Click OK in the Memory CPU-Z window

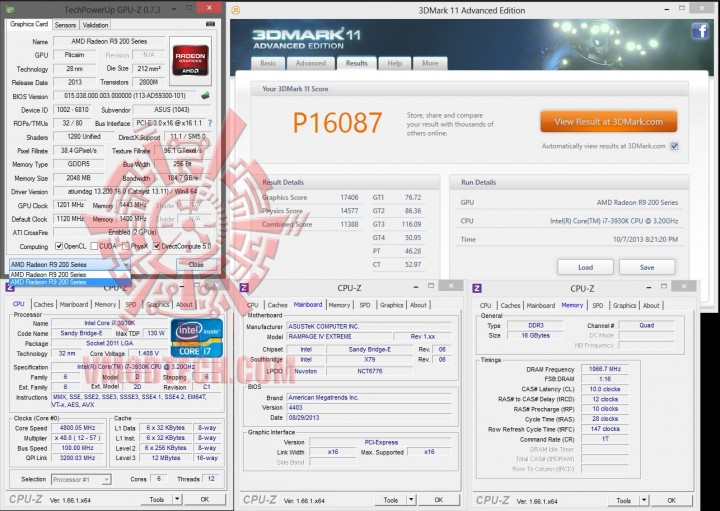click(671, 500)
